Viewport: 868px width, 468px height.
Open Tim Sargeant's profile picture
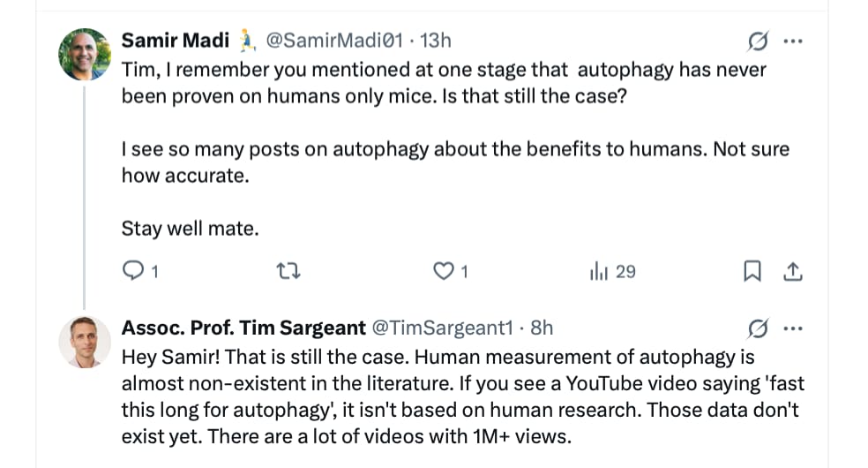coord(85,342)
